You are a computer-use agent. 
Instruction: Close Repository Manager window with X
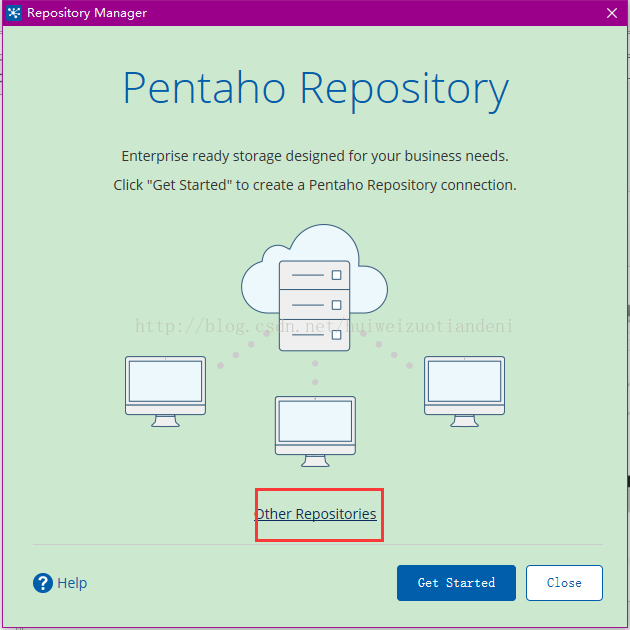click(x=612, y=13)
